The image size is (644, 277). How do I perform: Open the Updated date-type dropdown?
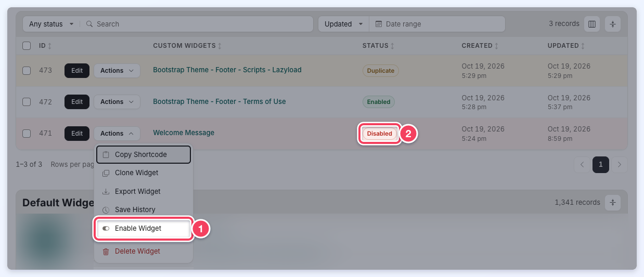pos(343,24)
